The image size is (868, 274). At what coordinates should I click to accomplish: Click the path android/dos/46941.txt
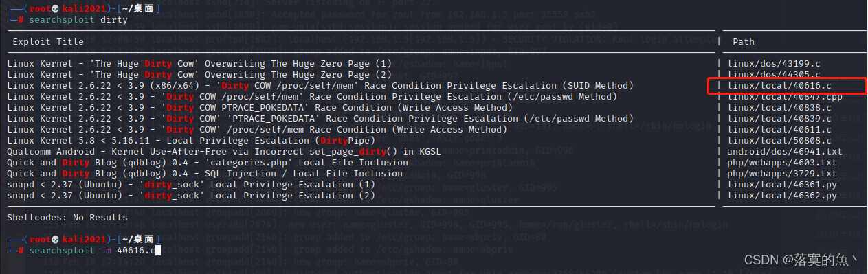click(x=784, y=152)
